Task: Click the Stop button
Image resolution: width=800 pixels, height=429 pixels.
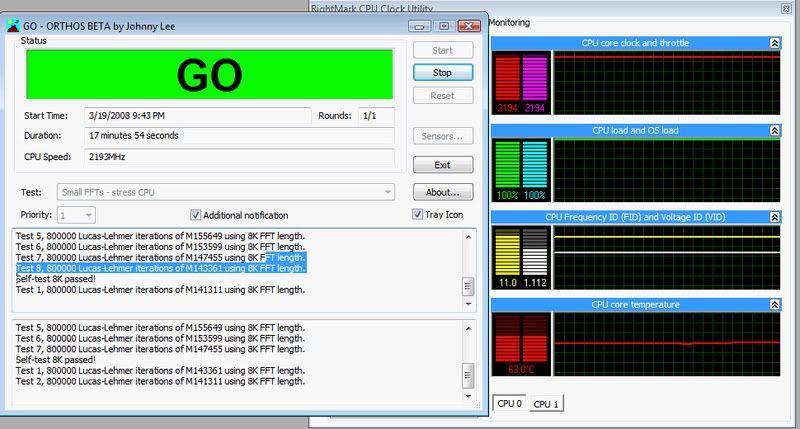Action: click(x=442, y=72)
